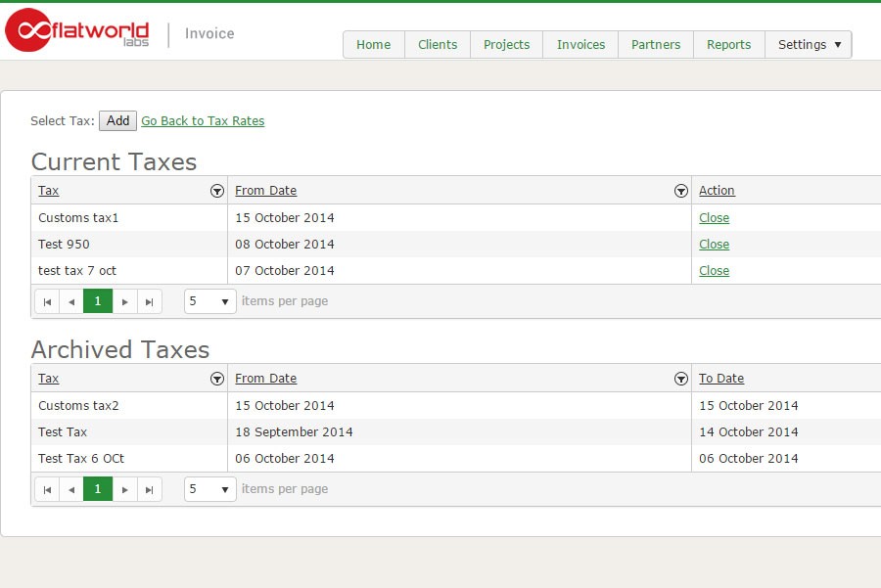Open the filter icon on Archived Taxes From Date column

point(681,378)
